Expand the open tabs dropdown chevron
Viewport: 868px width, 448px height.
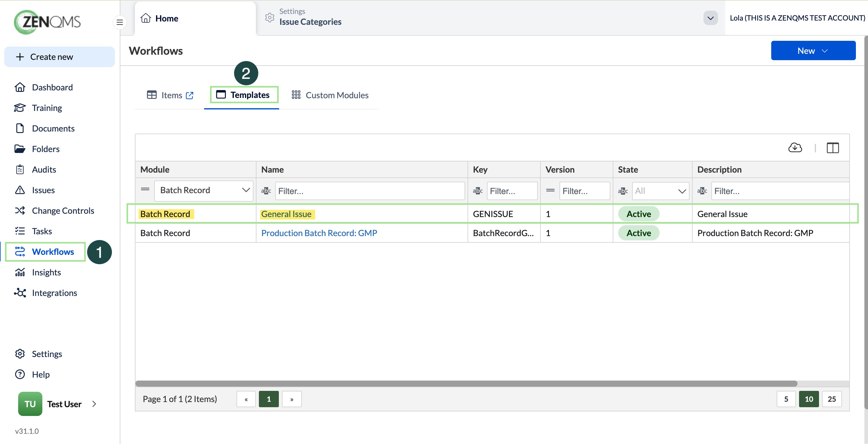[x=710, y=18]
